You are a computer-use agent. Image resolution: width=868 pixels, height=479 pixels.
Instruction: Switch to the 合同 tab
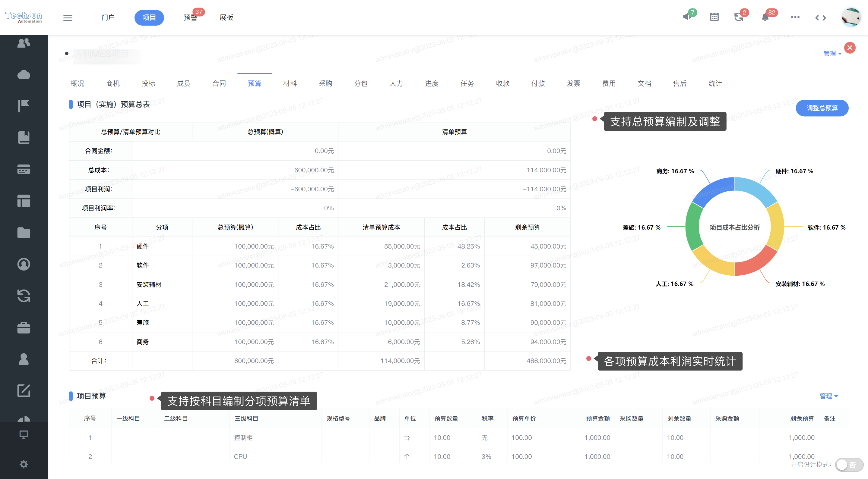[x=219, y=83]
